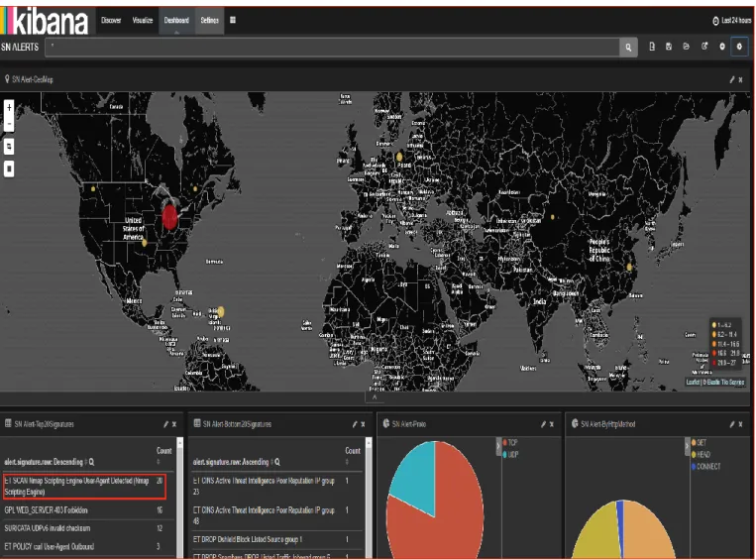756x560 pixels.
Task: Open the Last 24 hours time picker
Action: pos(731,20)
